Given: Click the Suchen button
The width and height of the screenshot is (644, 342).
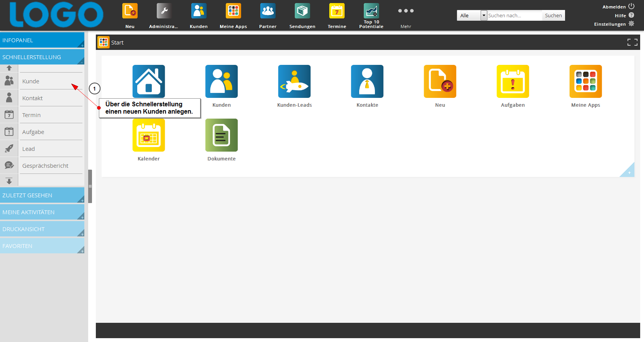Looking at the screenshot, I should point(553,15).
